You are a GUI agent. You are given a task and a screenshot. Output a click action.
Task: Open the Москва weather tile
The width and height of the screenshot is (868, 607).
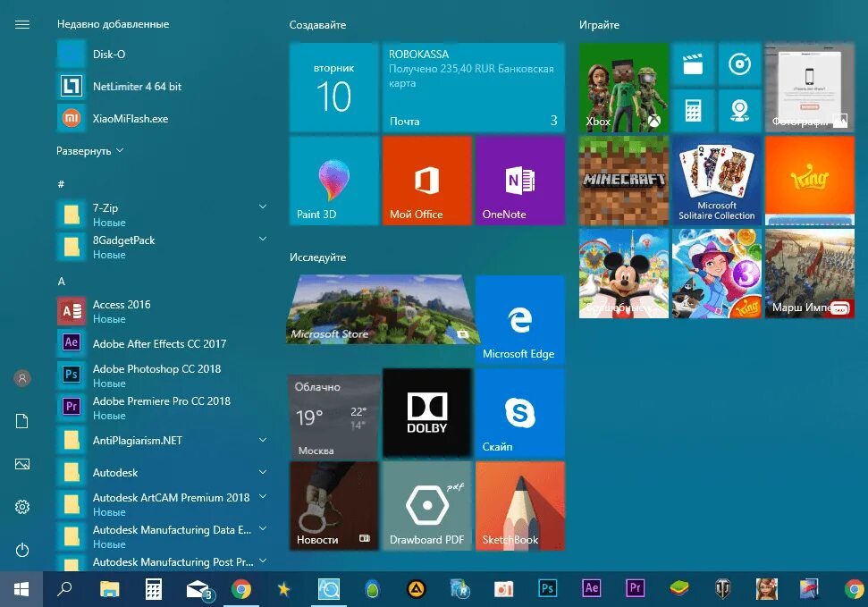click(333, 417)
